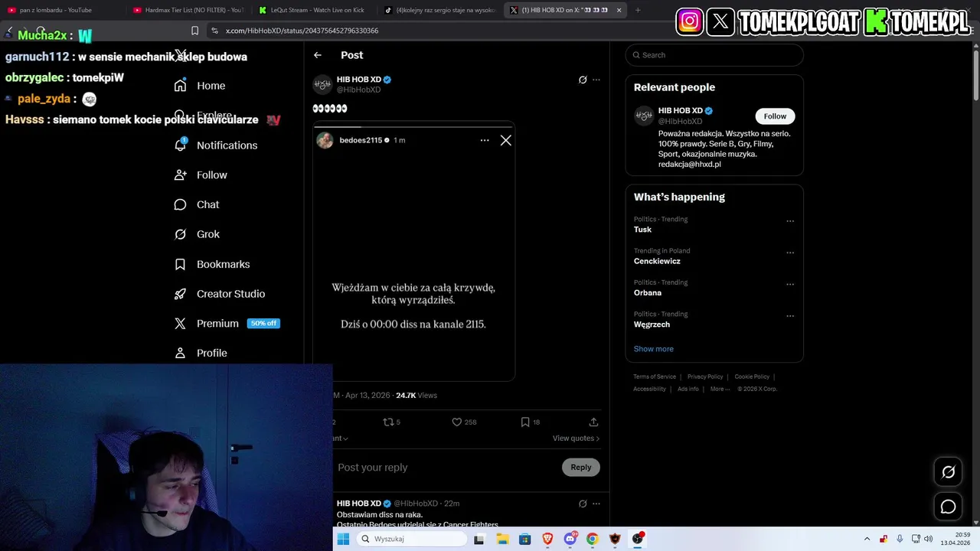
Task: Open Notifications in the X sidebar
Action: pyautogui.click(x=216, y=145)
